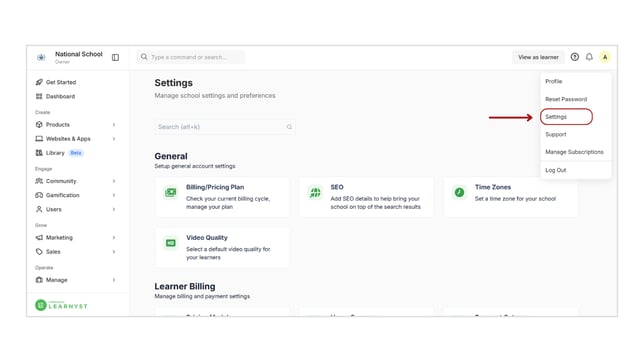Click the Websites & Apps laptop icon
The height and width of the screenshot is (362, 644).
click(x=39, y=139)
